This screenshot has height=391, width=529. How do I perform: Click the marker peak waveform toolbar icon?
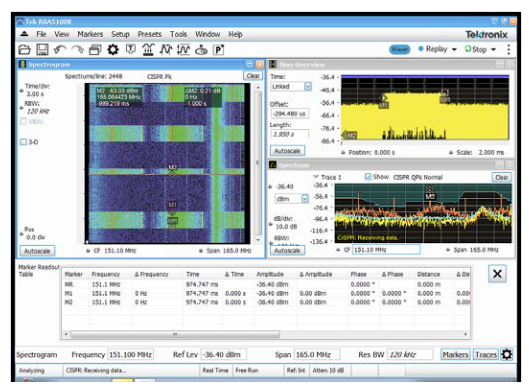point(166,50)
